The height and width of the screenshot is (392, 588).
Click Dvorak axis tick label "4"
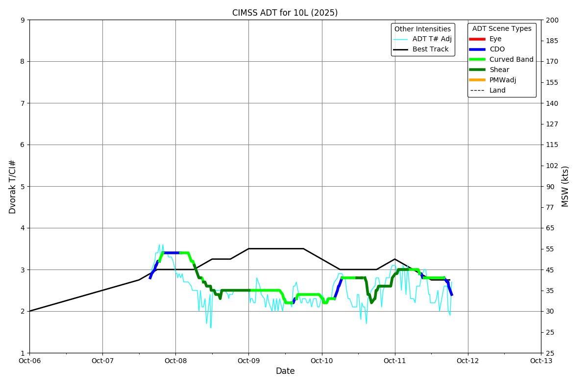coord(23,228)
